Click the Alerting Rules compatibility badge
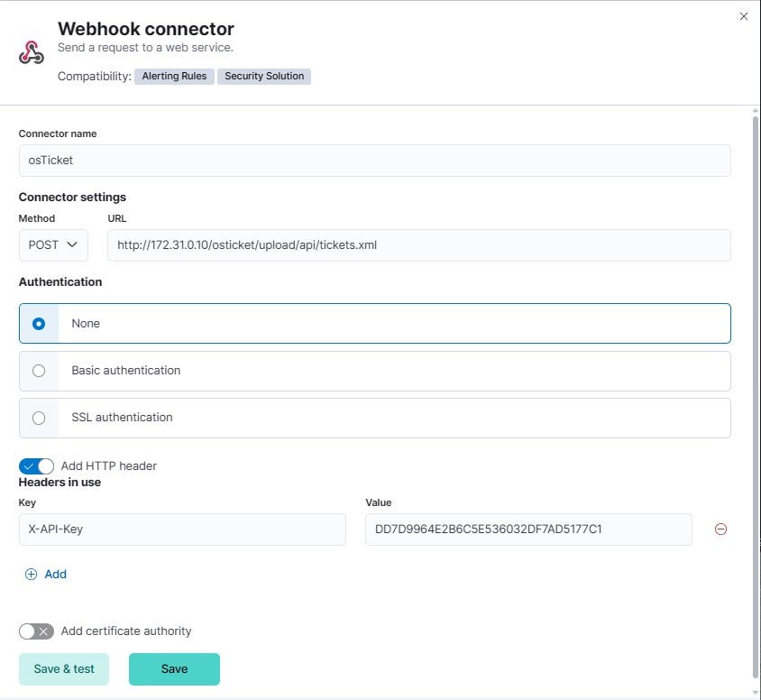The image size is (761, 700). (174, 76)
